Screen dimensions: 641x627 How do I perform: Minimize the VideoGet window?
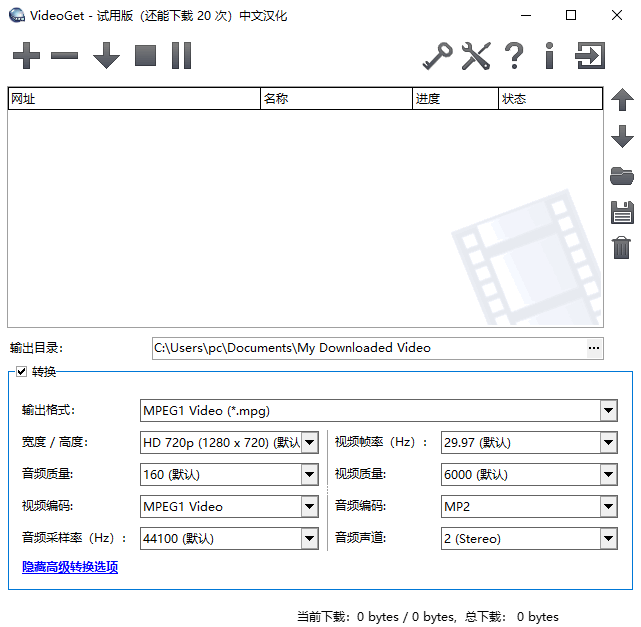526,16
